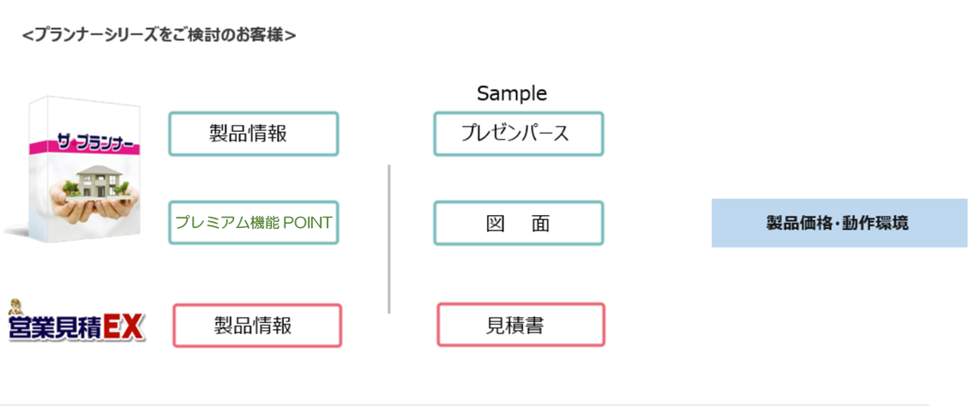
Task: Click the プレミアム機能 POINT button
Action: tap(253, 223)
